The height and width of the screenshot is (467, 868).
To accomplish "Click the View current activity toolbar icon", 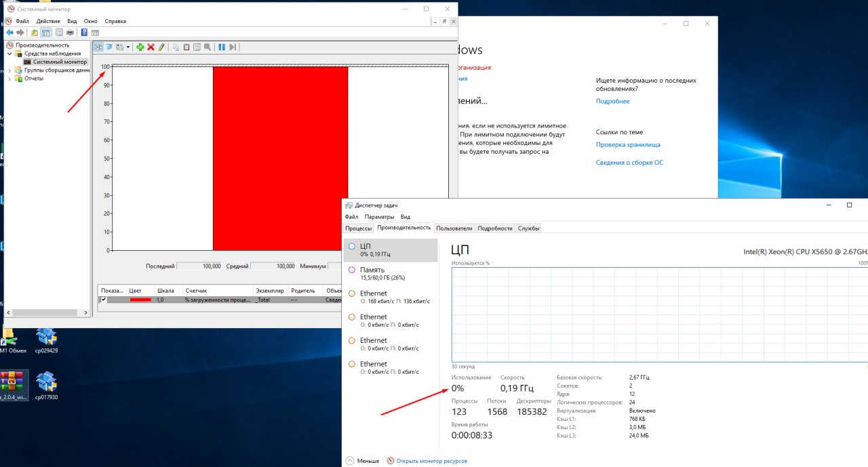I will (98, 47).
